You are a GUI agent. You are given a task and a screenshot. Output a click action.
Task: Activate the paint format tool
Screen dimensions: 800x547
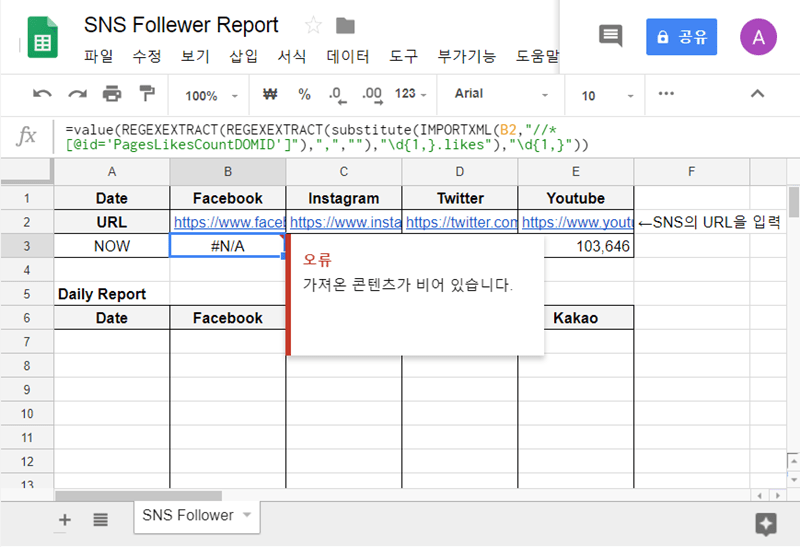point(147,93)
